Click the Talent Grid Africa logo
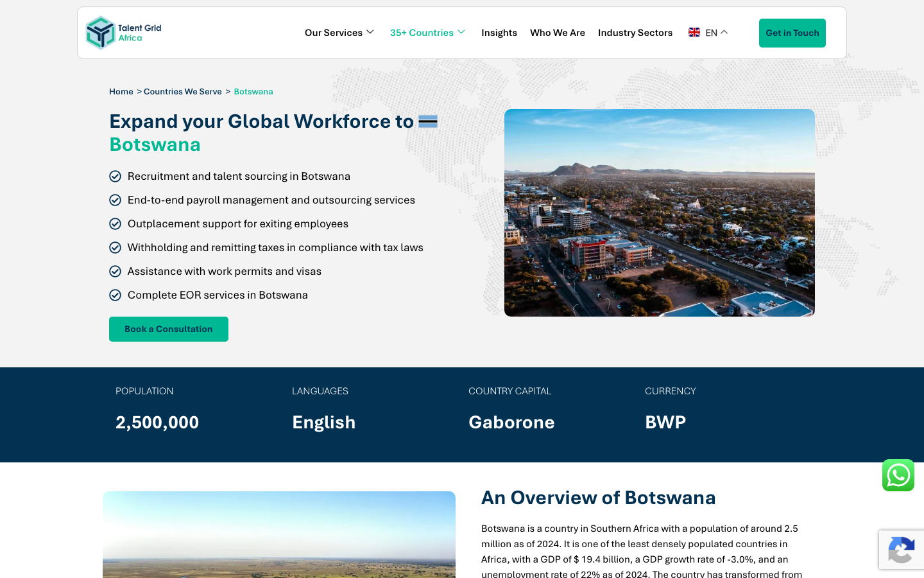Viewport: 924px width, 578px height. pyautogui.click(x=123, y=33)
